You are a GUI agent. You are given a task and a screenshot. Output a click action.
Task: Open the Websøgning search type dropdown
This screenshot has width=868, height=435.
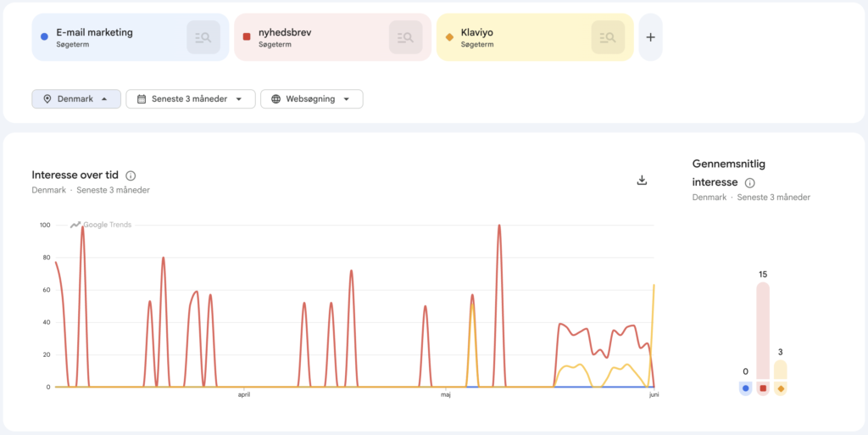(x=312, y=99)
